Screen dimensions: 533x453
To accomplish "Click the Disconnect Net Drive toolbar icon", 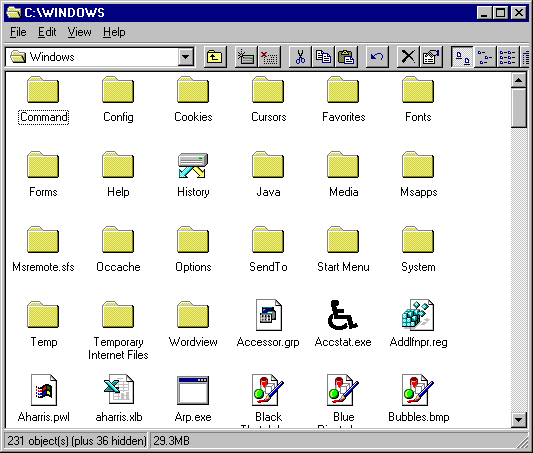I will [x=269, y=57].
